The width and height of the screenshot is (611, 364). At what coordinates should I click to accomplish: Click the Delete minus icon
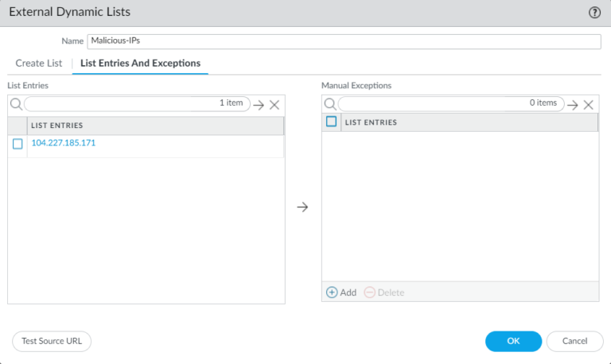click(x=369, y=292)
